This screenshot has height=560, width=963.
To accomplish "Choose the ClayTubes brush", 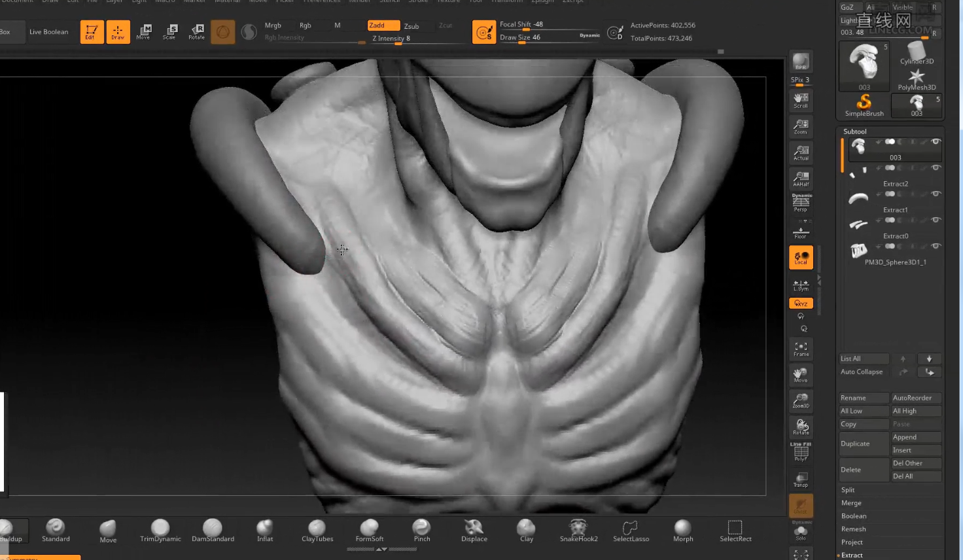I will (x=317, y=531).
